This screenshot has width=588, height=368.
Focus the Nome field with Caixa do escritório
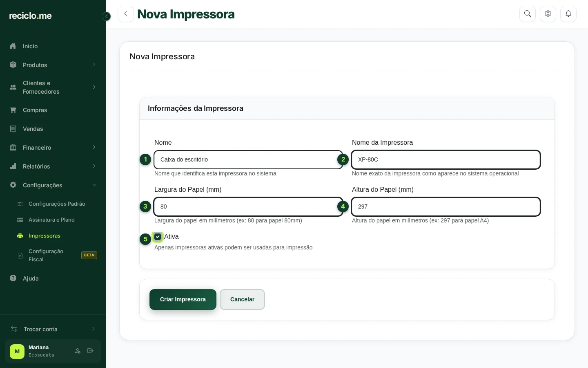coord(248,159)
